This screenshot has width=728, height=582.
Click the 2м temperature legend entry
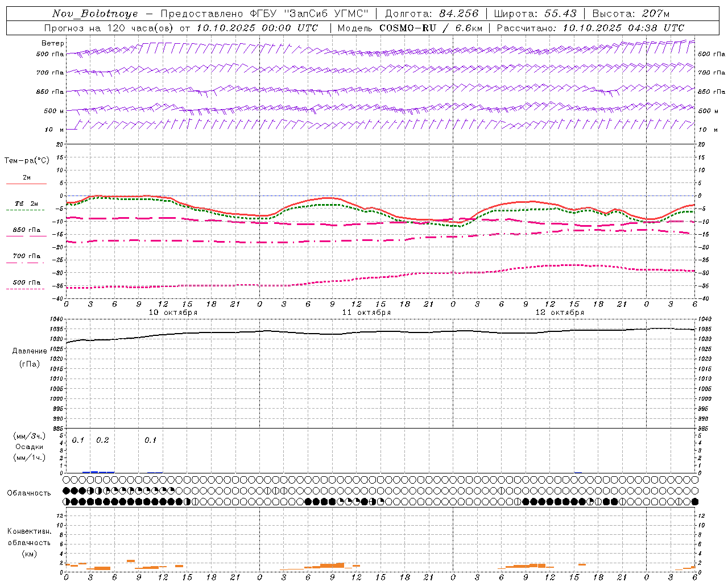coord(27,177)
